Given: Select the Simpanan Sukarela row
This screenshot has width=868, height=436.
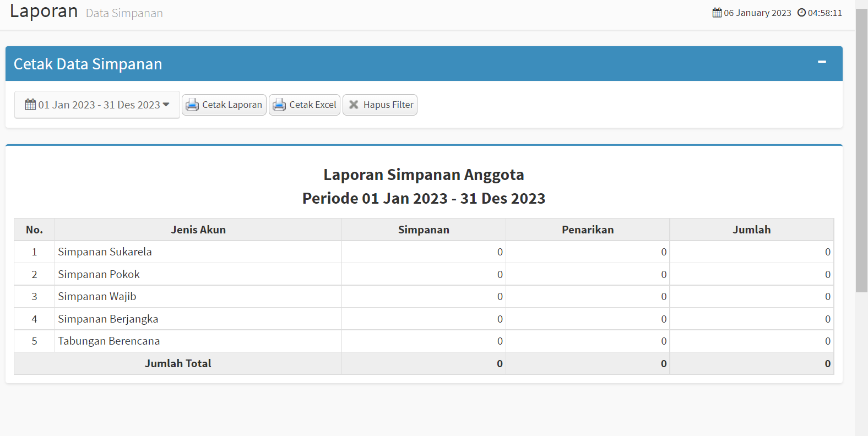Looking at the screenshot, I should click(x=105, y=252).
